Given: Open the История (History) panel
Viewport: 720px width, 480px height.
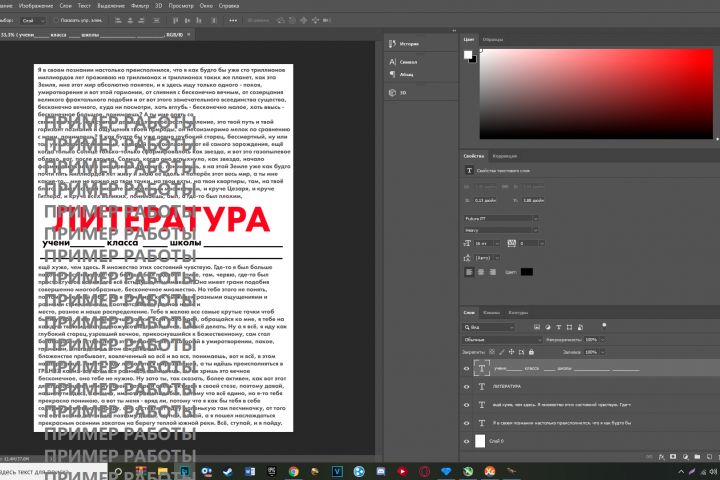Looking at the screenshot, I should [x=404, y=44].
